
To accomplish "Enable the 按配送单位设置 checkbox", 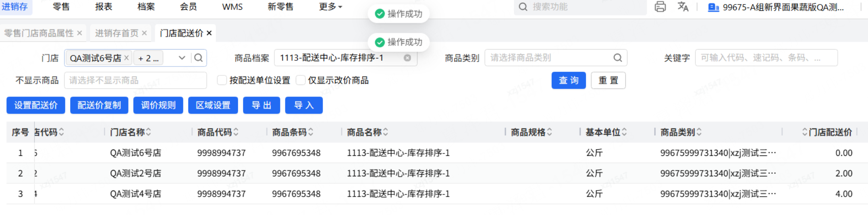I will click(222, 80).
